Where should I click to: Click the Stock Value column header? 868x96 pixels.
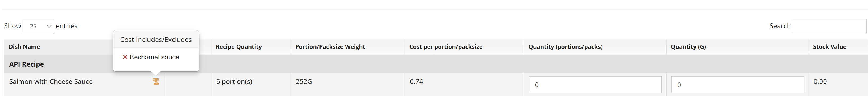pyautogui.click(x=829, y=47)
